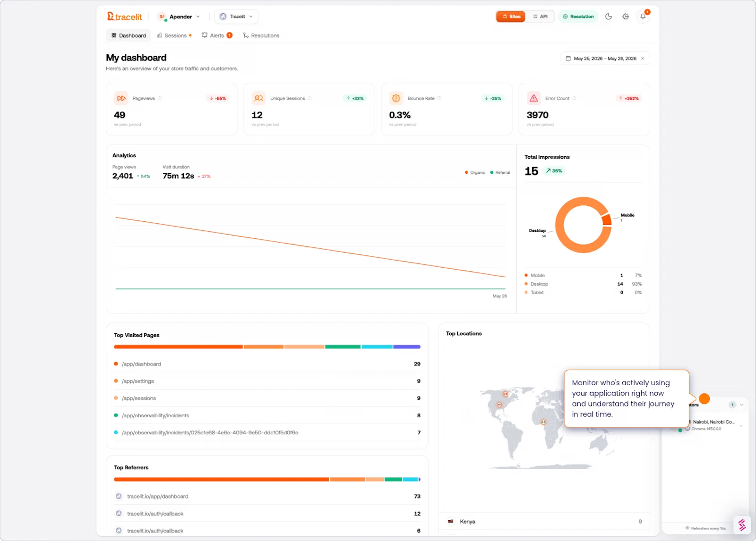Screen dimensions: 756x541
Task: Open the Tracelit logo home link
Action: tap(124, 17)
